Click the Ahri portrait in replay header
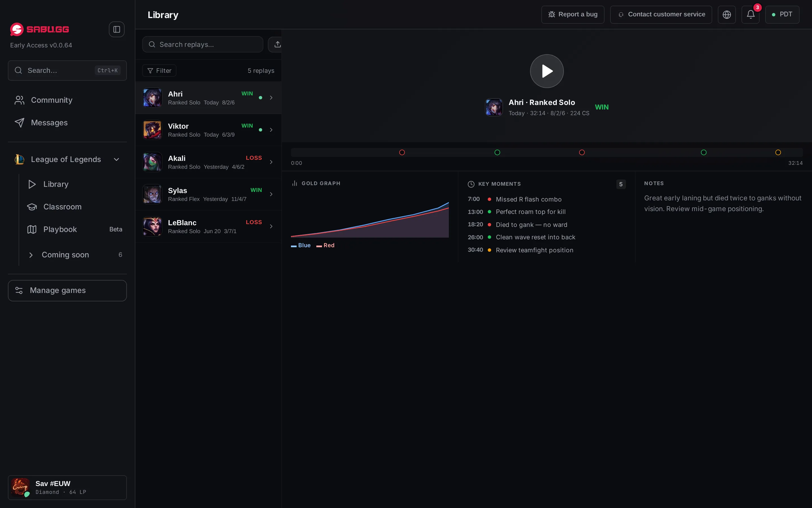Image resolution: width=812 pixels, height=508 pixels. 494,107
